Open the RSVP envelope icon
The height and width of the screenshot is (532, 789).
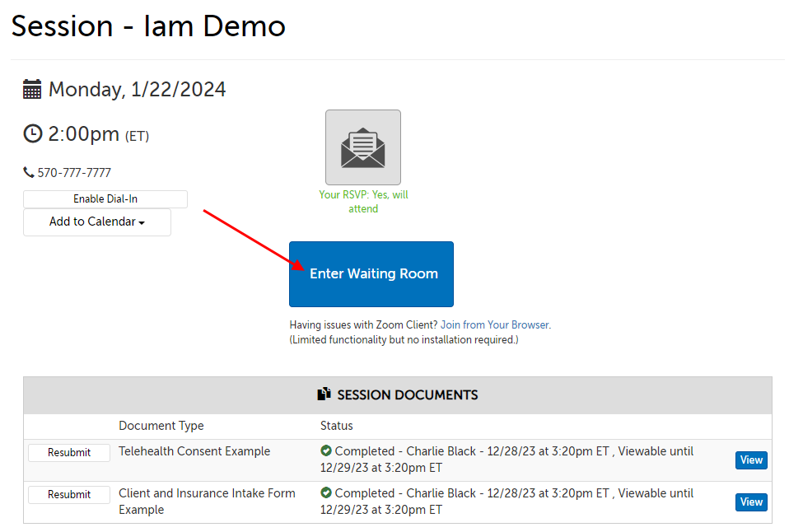pos(363,147)
